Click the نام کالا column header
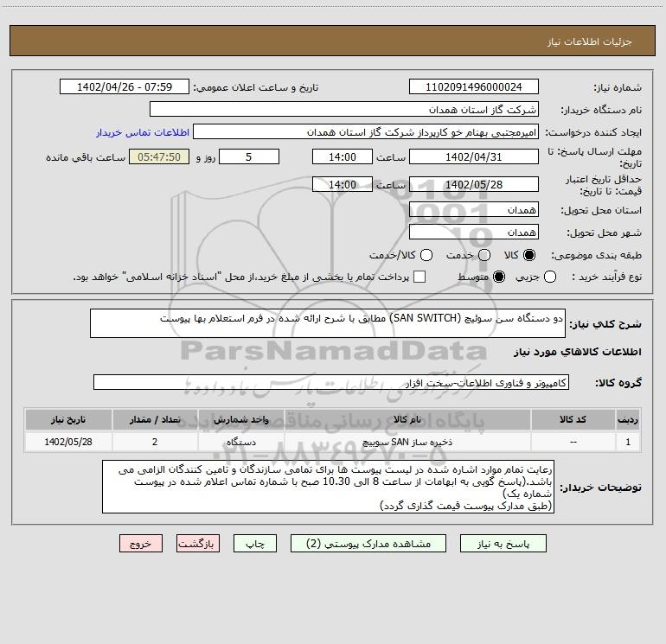666x644 pixels. click(x=407, y=419)
